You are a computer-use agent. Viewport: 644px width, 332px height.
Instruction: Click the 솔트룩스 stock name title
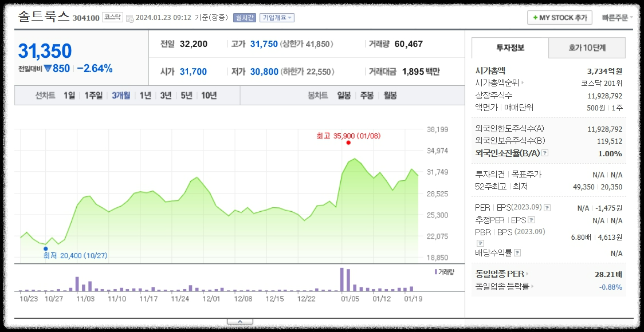[44, 17]
